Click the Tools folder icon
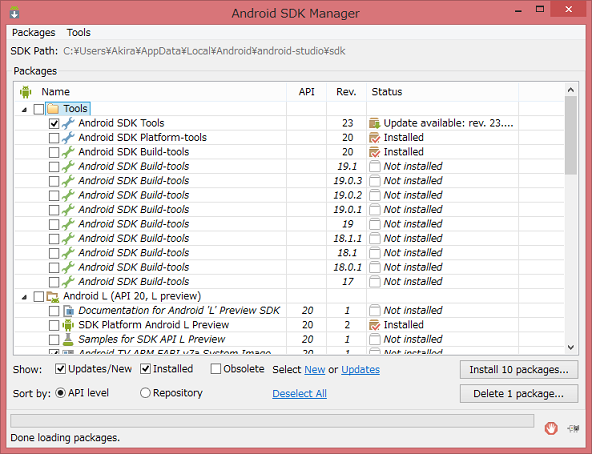The image size is (592, 454). pyautogui.click(x=53, y=109)
